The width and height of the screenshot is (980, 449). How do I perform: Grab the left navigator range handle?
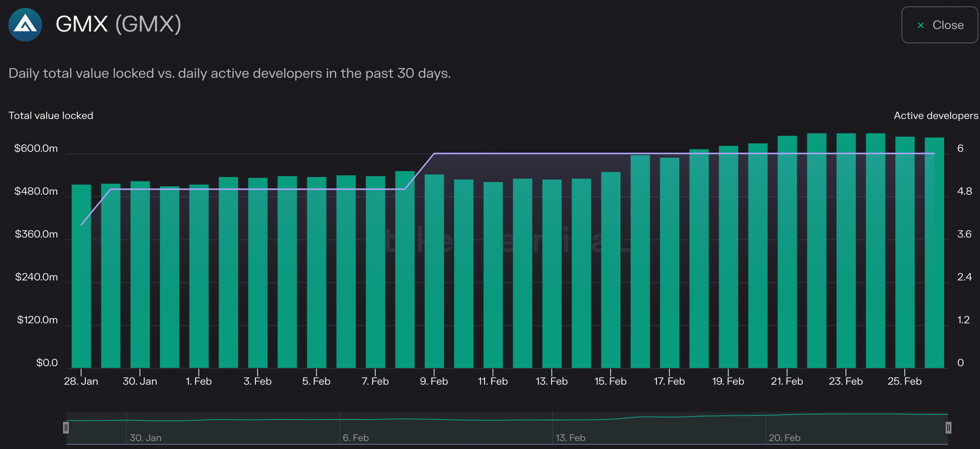(x=66, y=428)
